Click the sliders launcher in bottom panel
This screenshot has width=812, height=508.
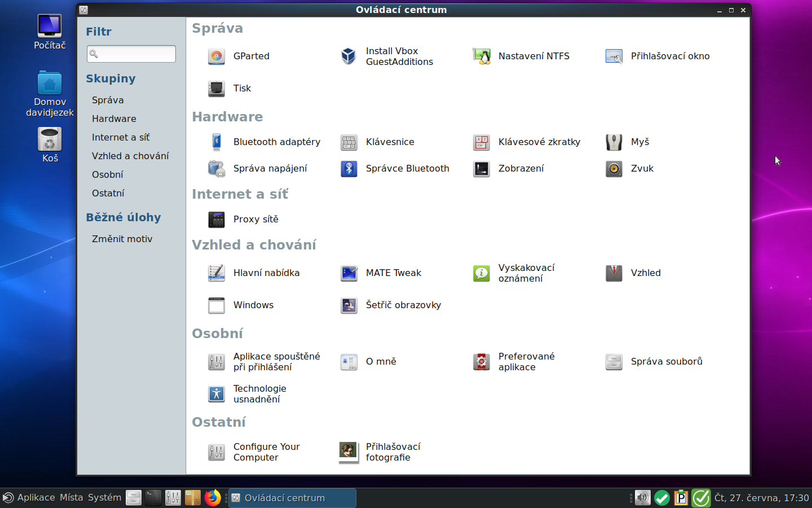(173, 498)
